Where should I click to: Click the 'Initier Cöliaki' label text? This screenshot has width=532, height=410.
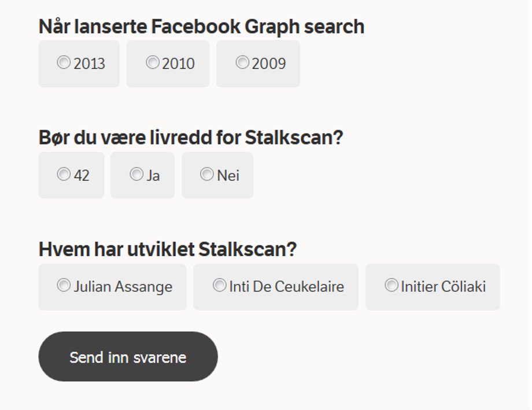(443, 287)
